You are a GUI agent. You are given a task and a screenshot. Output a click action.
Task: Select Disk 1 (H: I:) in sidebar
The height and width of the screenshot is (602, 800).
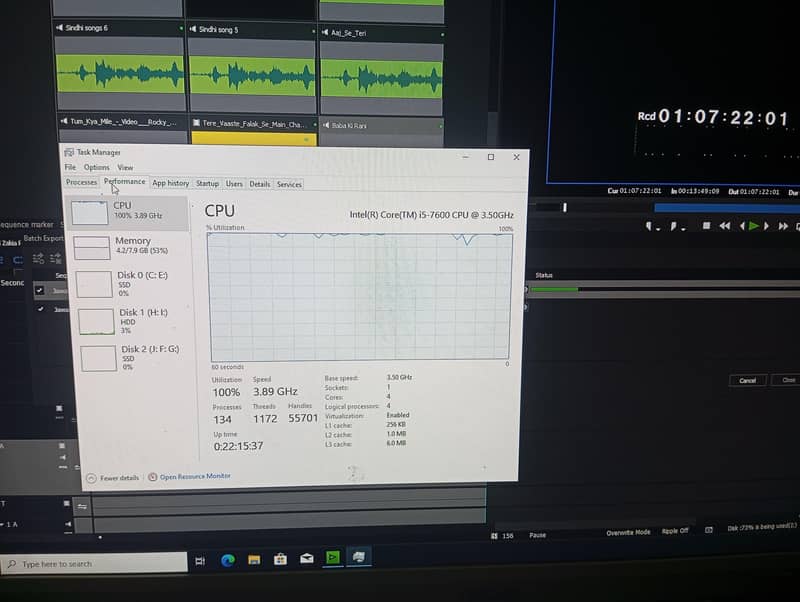(135, 321)
